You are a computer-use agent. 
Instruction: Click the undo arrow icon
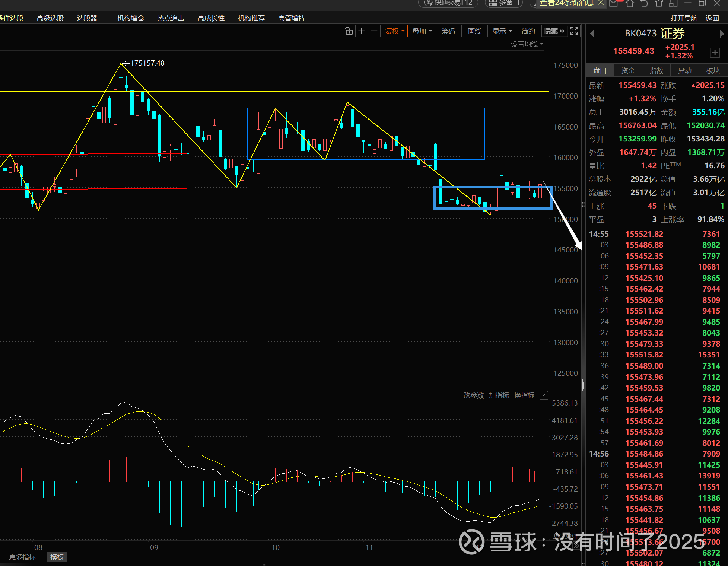[x=644, y=3]
